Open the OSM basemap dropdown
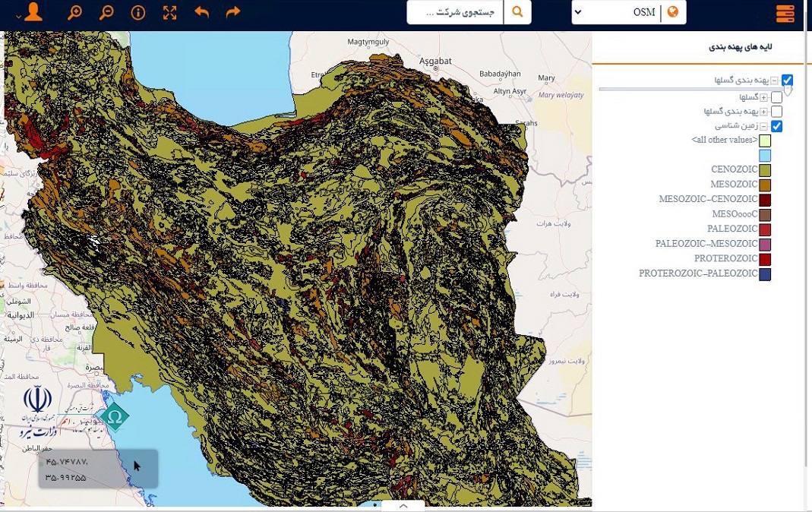812x512 pixels. (x=629, y=12)
